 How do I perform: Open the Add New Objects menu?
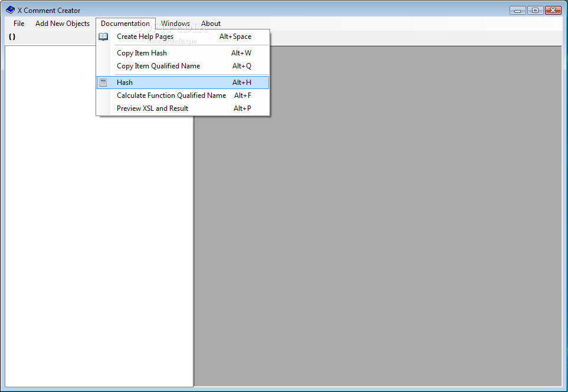[63, 24]
